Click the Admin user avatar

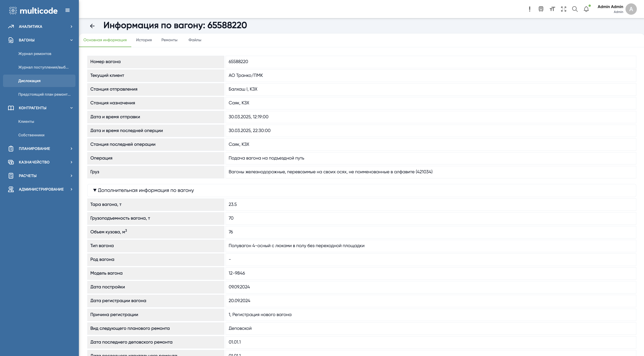tap(631, 9)
